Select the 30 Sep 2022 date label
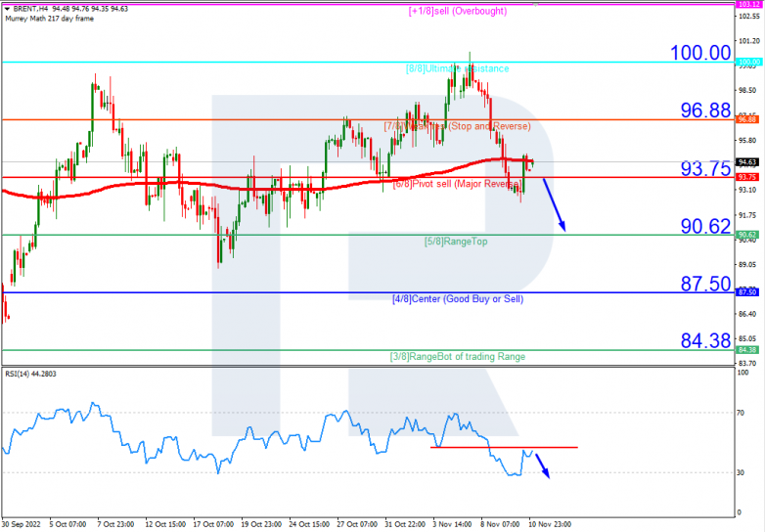 [x=22, y=525]
